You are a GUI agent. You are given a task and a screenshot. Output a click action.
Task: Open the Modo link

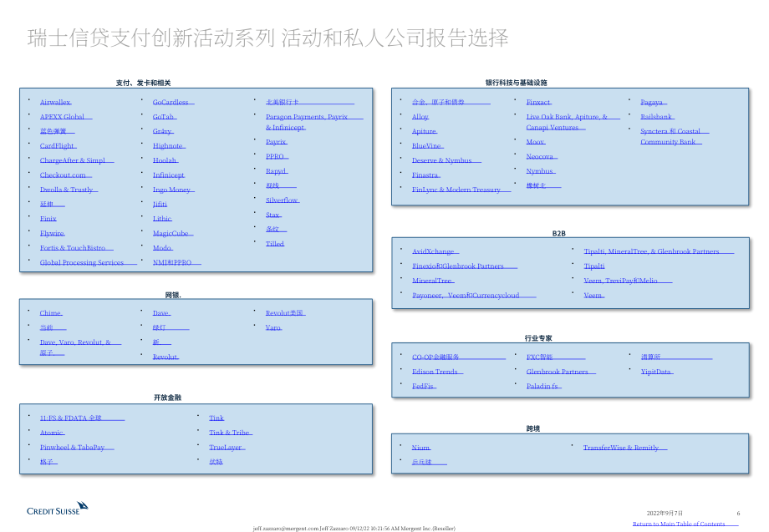tap(162, 248)
